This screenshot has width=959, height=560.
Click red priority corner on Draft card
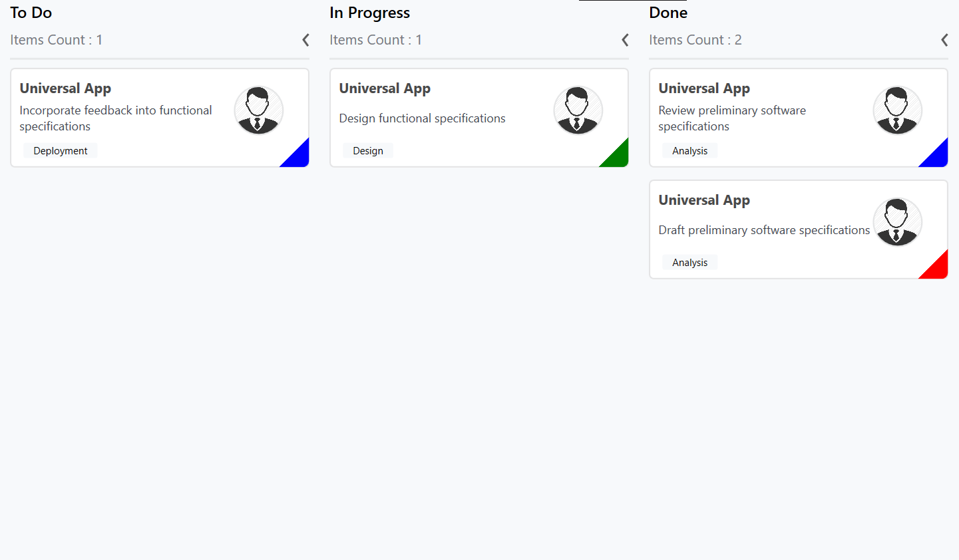[938, 268]
